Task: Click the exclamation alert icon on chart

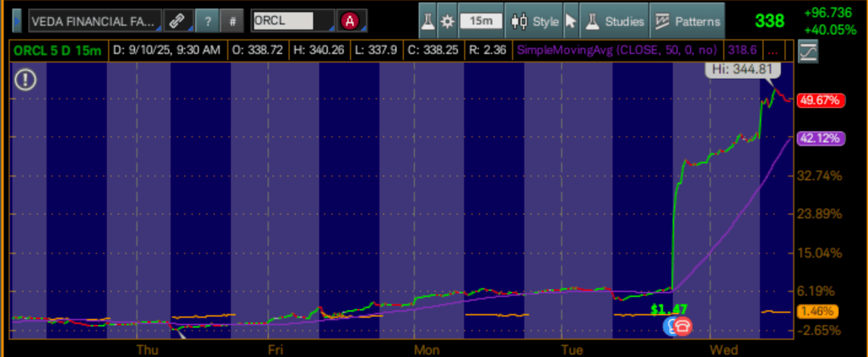Action: click(x=26, y=80)
